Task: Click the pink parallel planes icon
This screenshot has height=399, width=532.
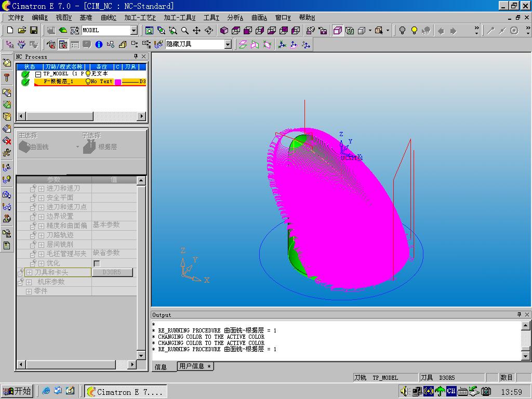Action: click(243, 45)
